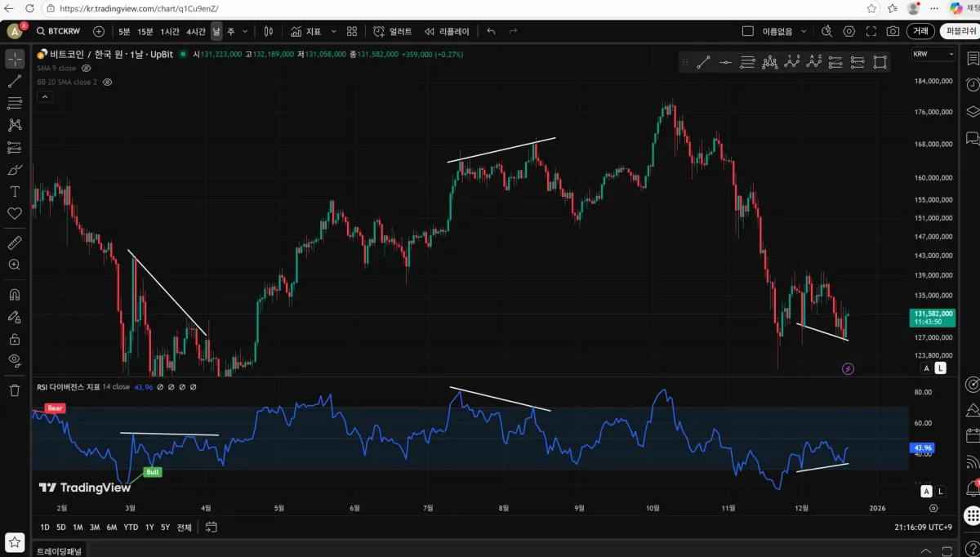This screenshot has width=980, height=557.
Task: Activate the magnet snap mode
Action: [14, 295]
